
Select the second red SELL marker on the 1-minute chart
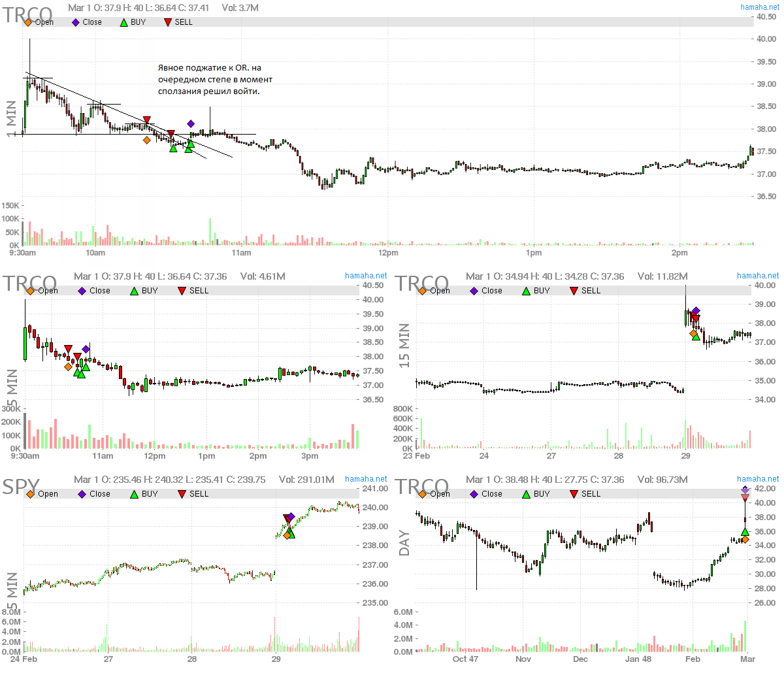coord(171,134)
